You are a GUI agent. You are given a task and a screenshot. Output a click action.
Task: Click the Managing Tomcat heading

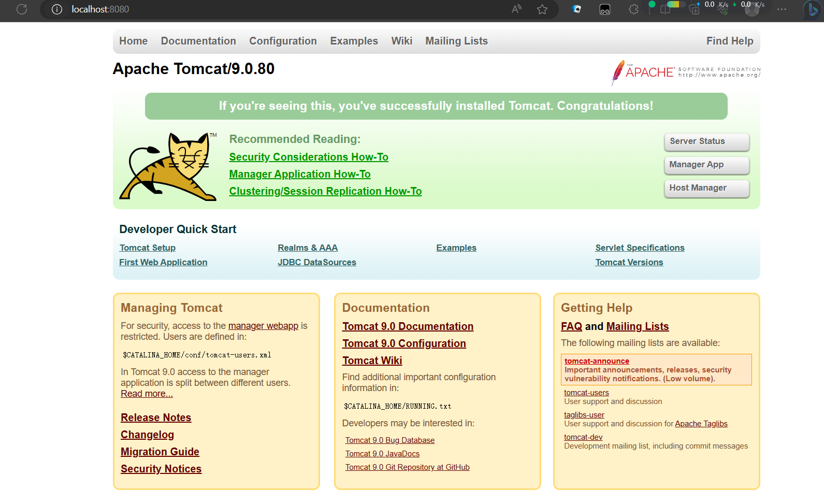tap(171, 308)
